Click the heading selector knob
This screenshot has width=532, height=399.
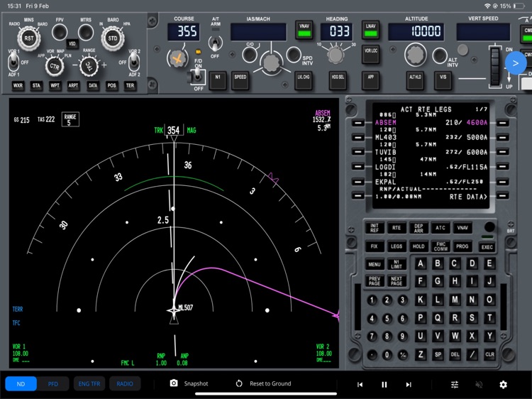coord(336,55)
